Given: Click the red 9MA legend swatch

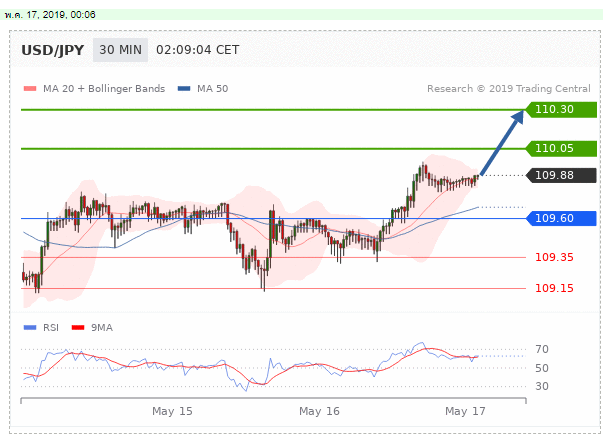Looking at the screenshot, I should tap(78, 328).
